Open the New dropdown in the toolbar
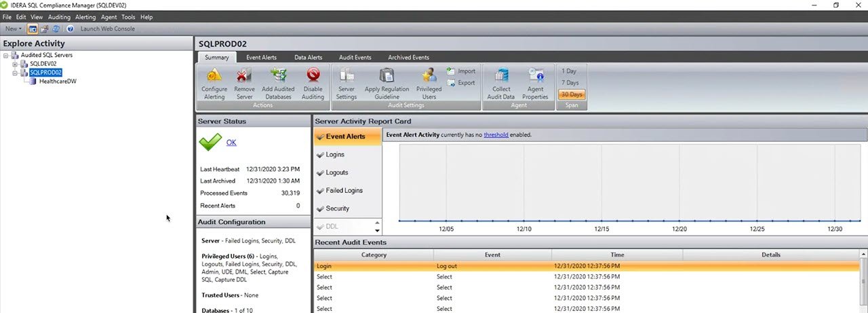Image resolution: width=868 pixels, height=313 pixels. pyautogui.click(x=13, y=29)
